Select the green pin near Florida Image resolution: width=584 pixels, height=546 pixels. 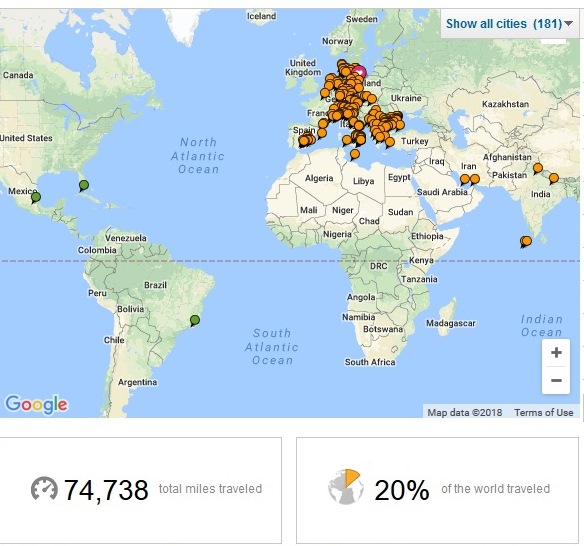(x=84, y=185)
